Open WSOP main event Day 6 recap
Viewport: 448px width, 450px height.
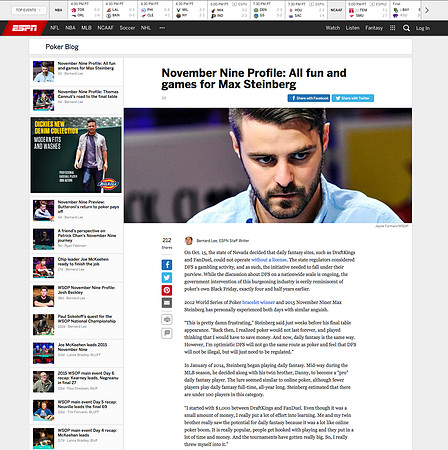click(88, 378)
